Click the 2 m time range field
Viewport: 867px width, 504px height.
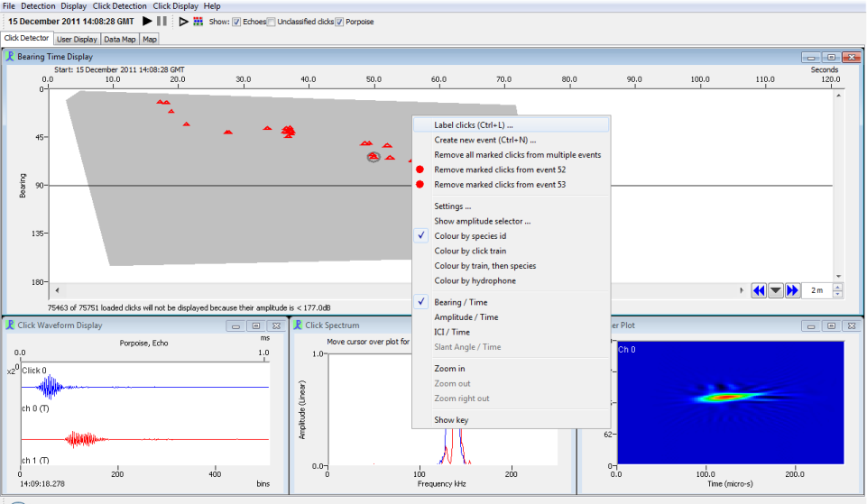point(817,290)
